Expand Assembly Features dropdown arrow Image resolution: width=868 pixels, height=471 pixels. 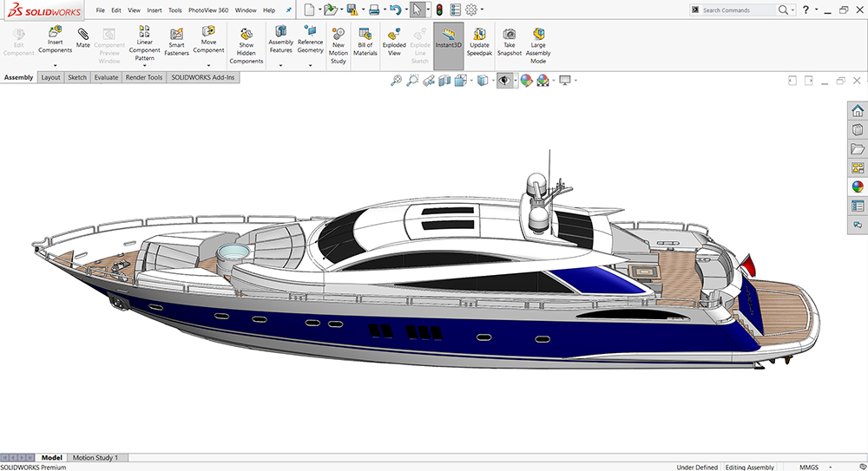280,65
